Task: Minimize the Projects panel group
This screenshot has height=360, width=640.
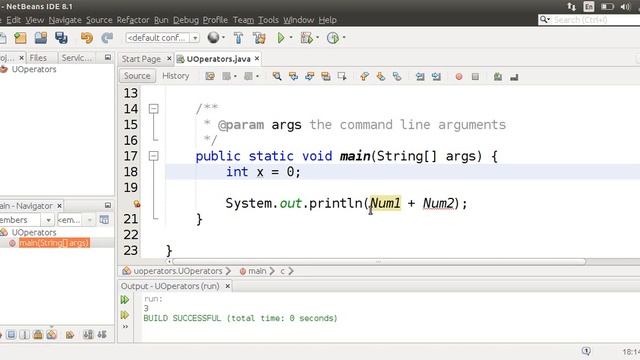Action: coord(108,57)
